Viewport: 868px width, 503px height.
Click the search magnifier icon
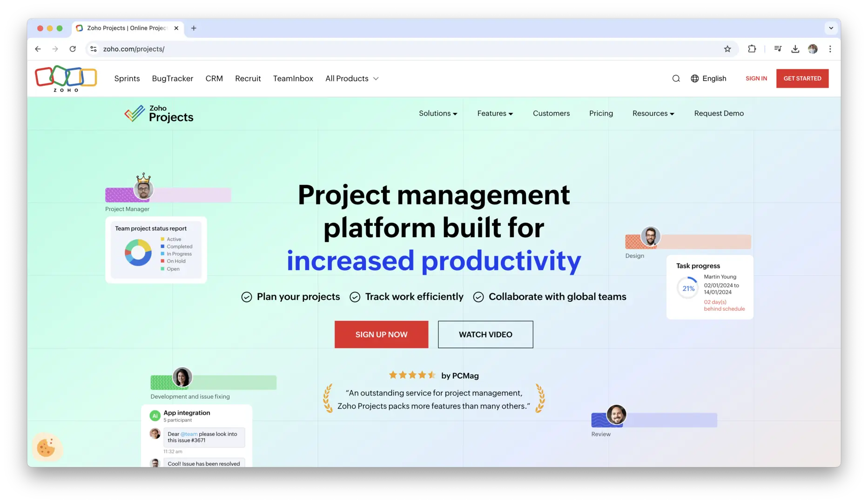pos(676,78)
